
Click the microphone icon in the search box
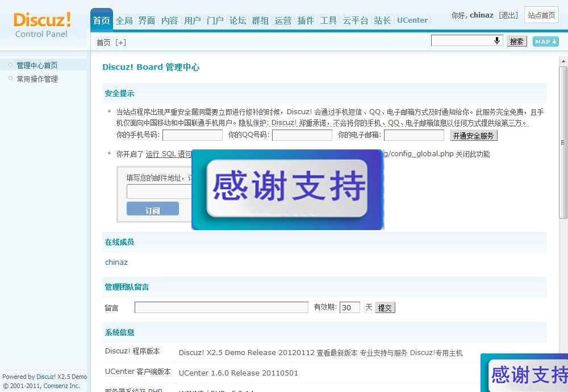tap(497, 40)
